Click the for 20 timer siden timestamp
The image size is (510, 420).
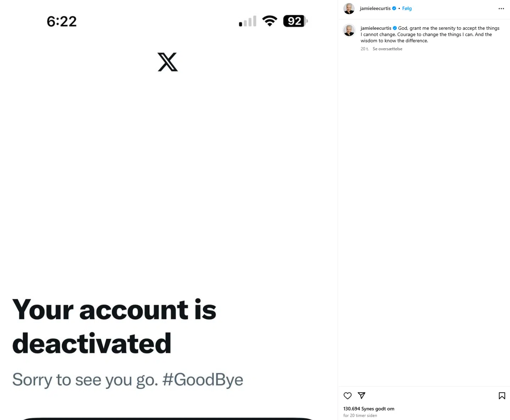pos(360,415)
